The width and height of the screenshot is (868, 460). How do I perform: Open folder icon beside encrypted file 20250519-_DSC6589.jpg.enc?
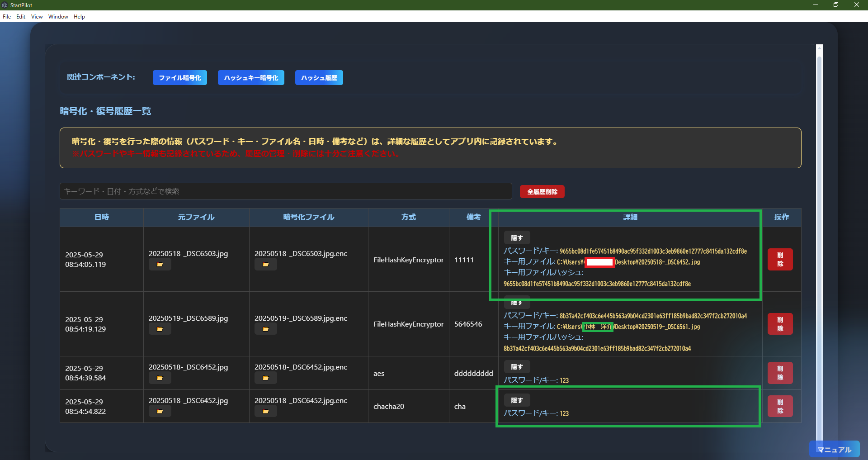tap(266, 329)
